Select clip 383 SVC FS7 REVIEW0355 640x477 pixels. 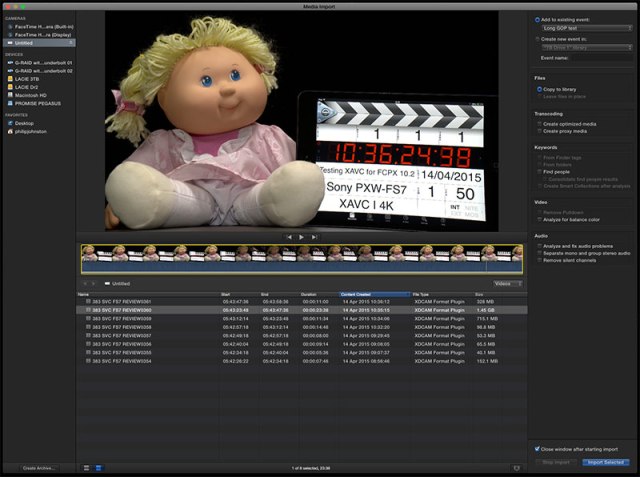pos(122,353)
